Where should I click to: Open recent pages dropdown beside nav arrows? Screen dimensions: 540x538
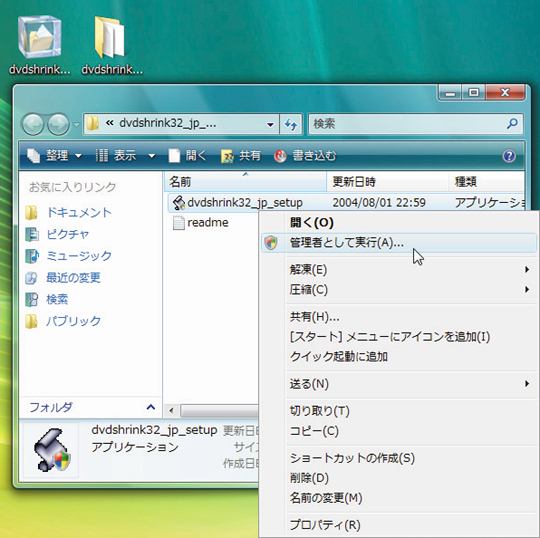point(76,124)
